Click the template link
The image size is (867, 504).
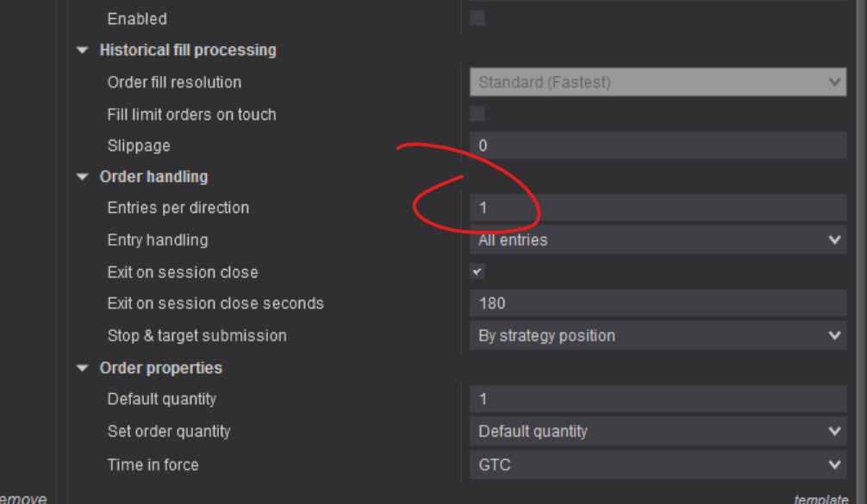(821, 498)
